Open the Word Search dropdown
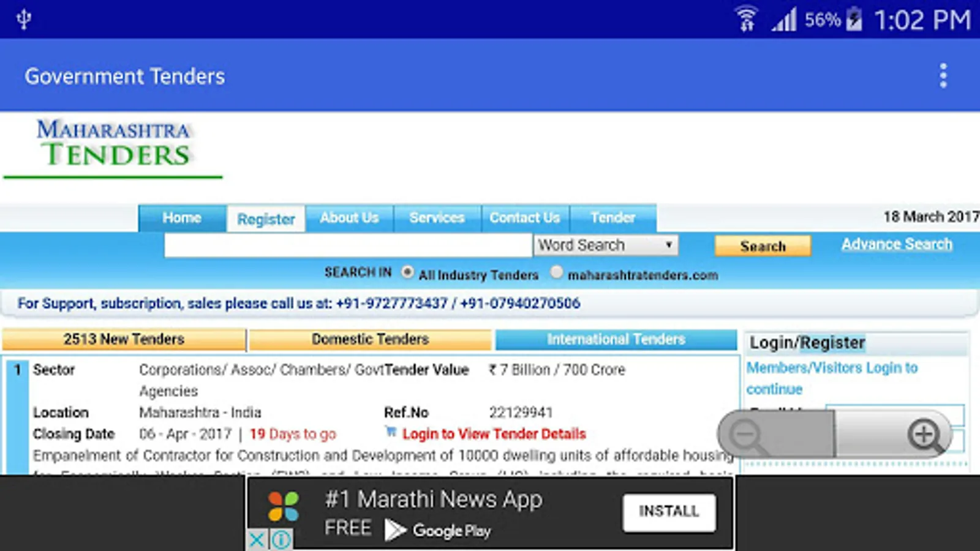980x551 pixels. tap(606, 245)
